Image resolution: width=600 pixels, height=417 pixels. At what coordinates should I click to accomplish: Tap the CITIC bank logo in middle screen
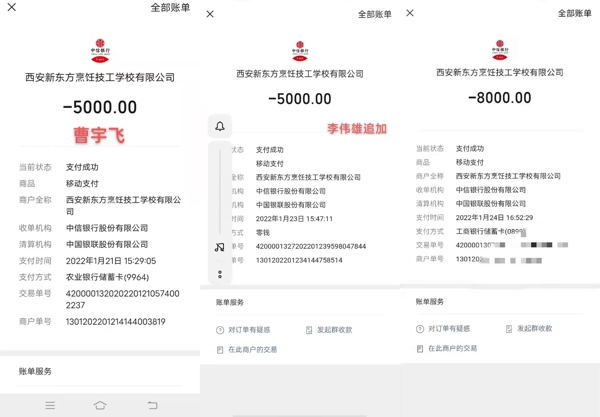tap(300, 51)
